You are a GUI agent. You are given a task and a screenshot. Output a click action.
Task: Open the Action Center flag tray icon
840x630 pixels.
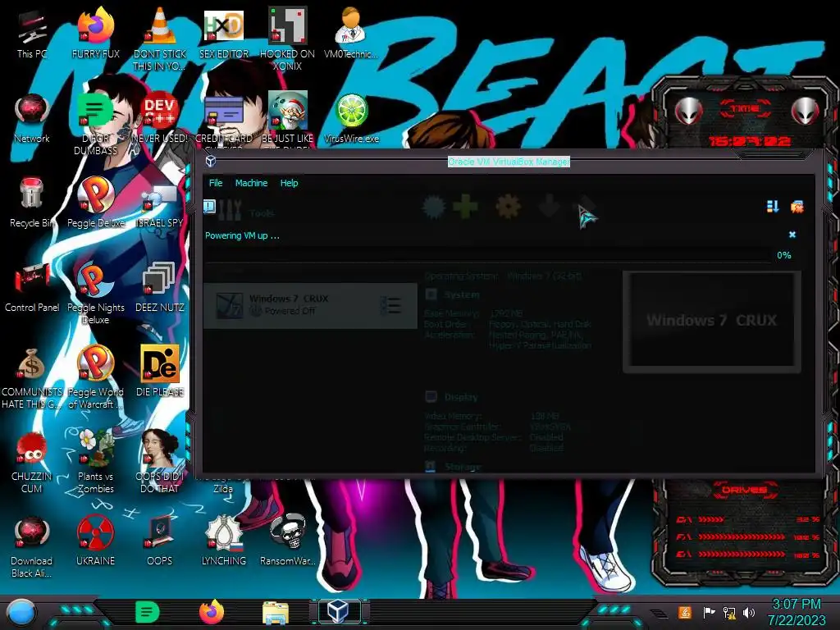(x=709, y=612)
